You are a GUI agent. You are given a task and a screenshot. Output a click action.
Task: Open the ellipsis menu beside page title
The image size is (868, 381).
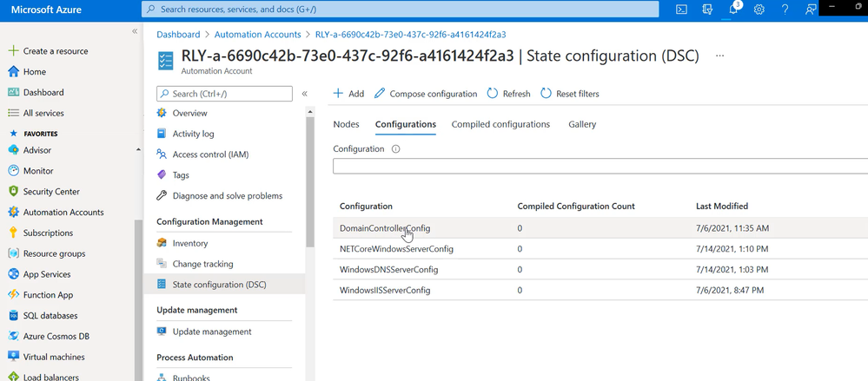(719, 56)
